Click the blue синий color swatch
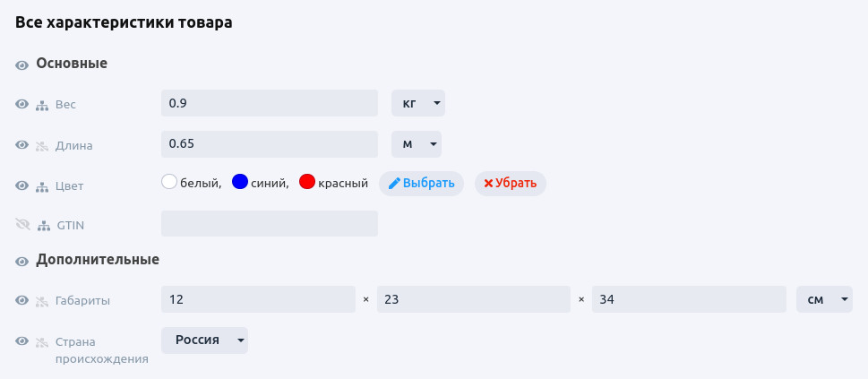868x379 pixels. click(x=239, y=182)
